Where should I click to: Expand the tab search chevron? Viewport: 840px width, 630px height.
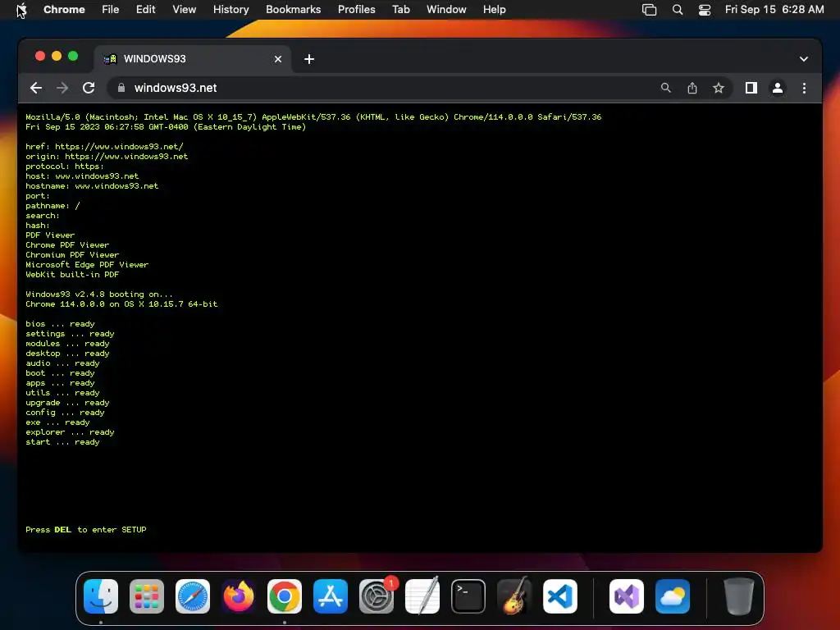click(x=804, y=59)
